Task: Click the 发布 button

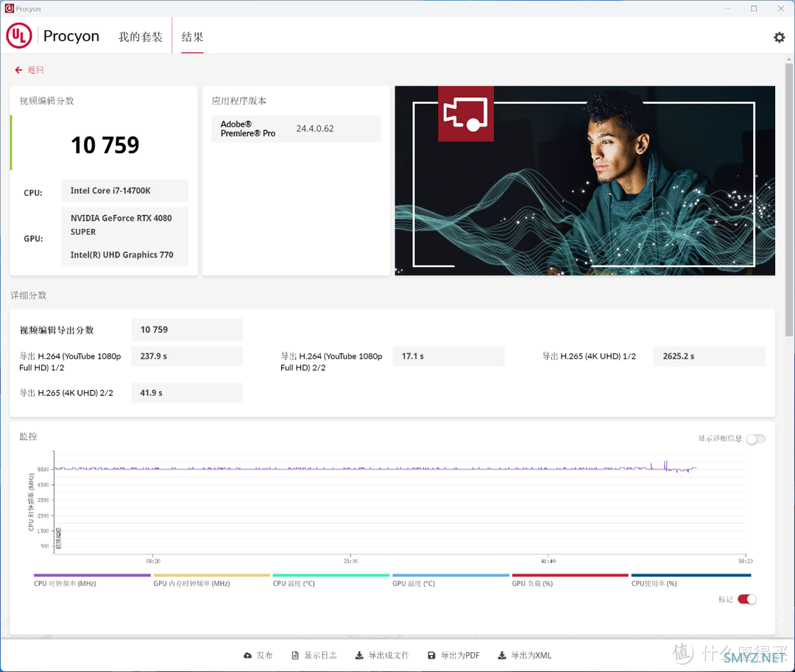Action: [258, 655]
